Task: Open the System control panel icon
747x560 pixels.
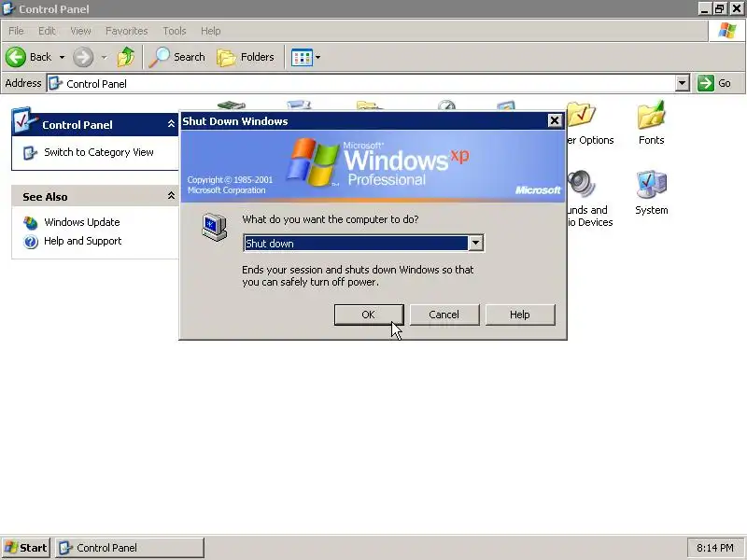Action: (651, 185)
